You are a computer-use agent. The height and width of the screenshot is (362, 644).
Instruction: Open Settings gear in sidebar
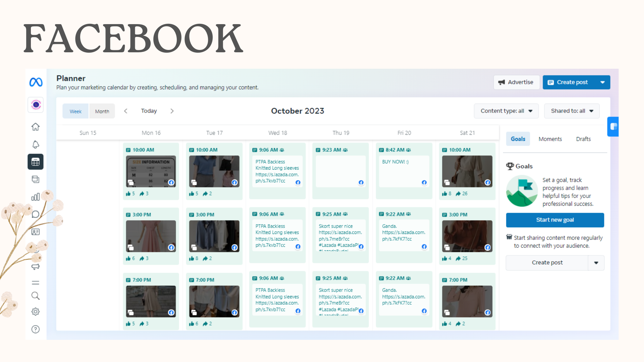36,312
